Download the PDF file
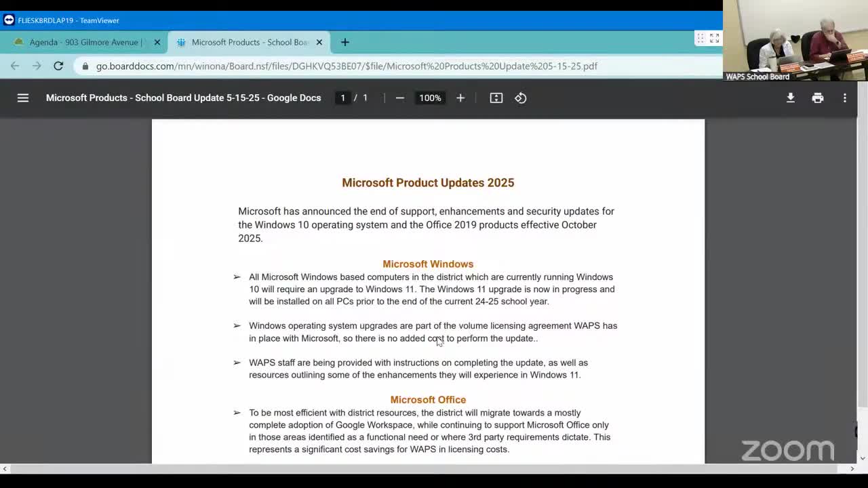The height and width of the screenshot is (488, 868). click(x=791, y=98)
